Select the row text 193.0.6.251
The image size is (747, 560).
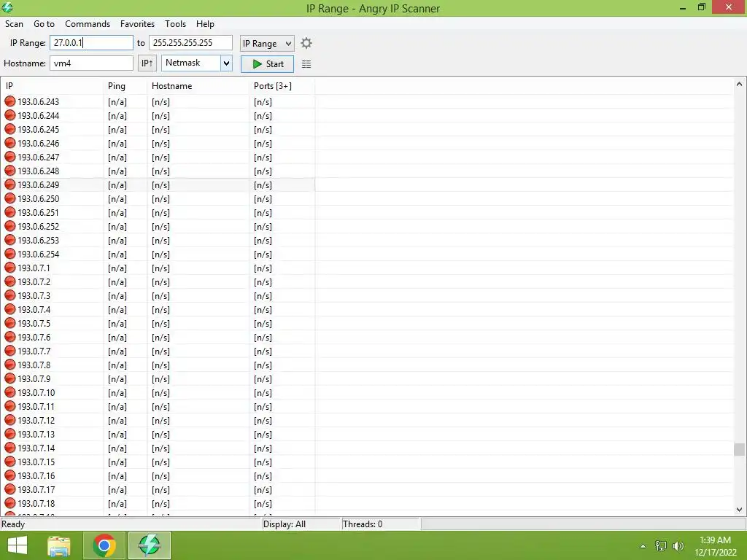coord(38,212)
